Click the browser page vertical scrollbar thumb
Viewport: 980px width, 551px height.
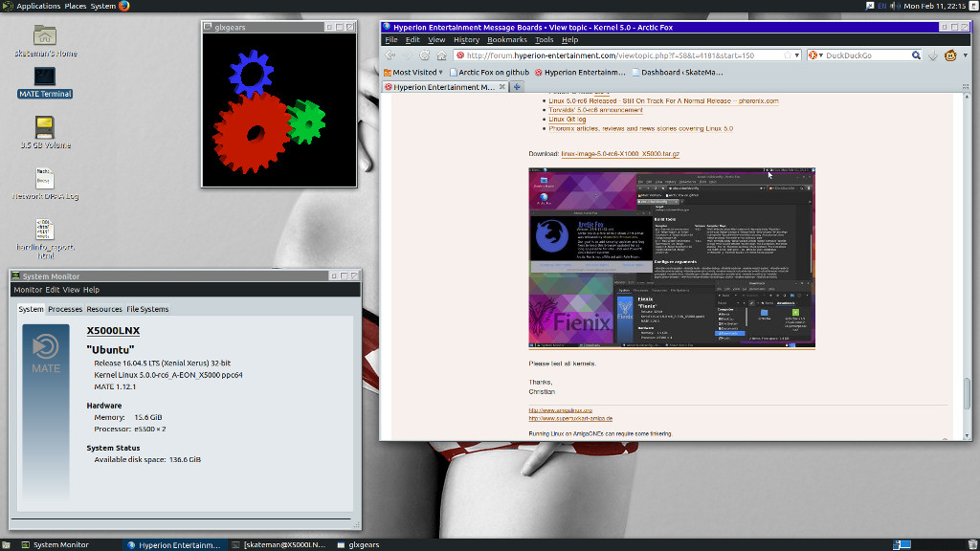pyautogui.click(x=967, y=391)
